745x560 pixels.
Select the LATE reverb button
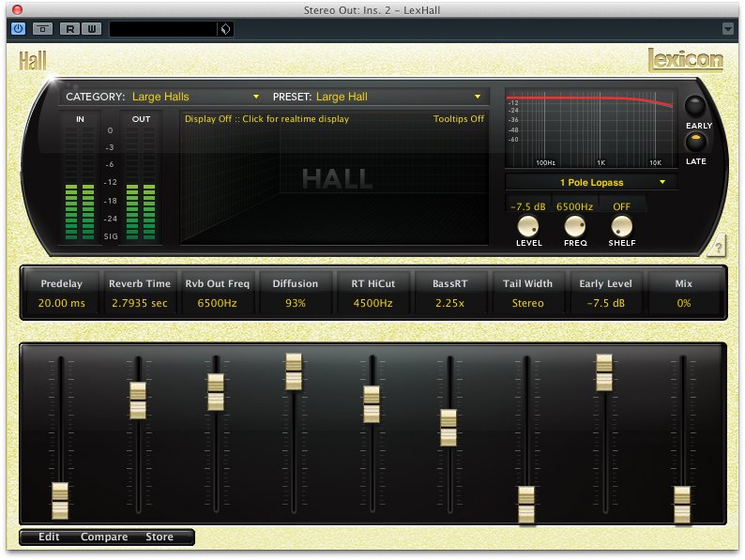pos(695,142)
